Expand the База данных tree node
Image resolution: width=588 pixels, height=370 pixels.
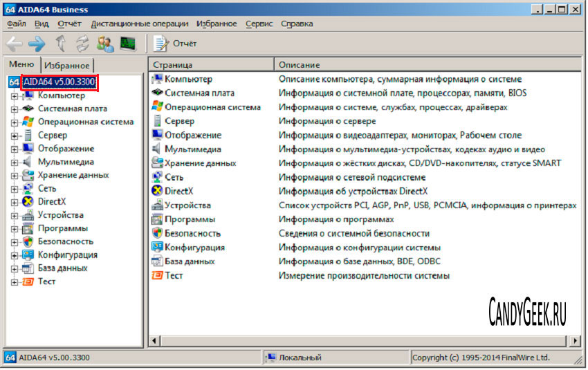click(15, 269)
